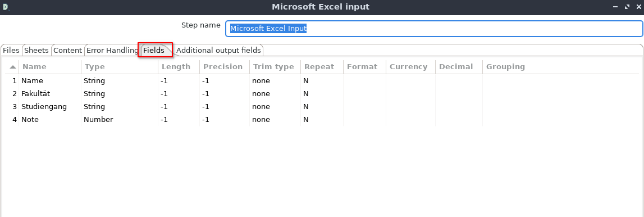Click the sort arrow in the row-number header
The height and width of the screenshot is (217, 644).
click(x=13, y=66)
